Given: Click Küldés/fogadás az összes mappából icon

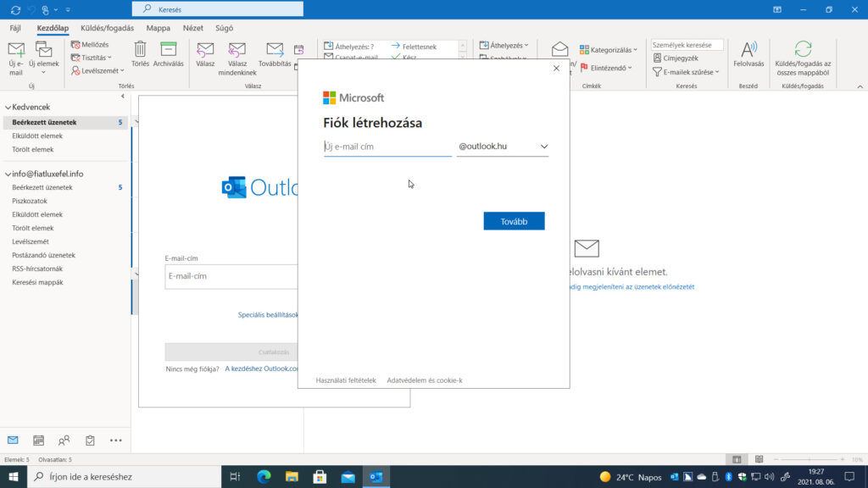Looking at the screenshot, I should 803,48.
